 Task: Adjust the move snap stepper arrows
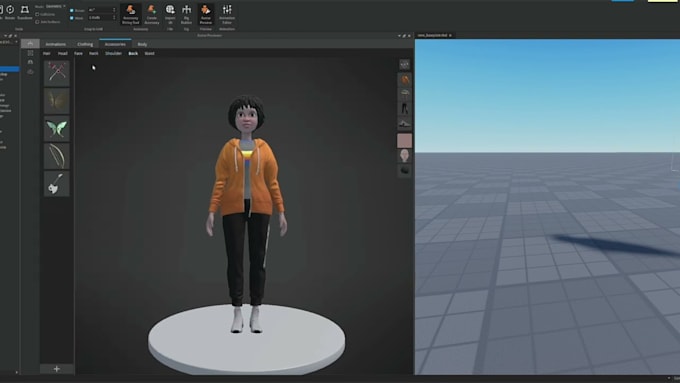pyautogui.click(x=114, y=18)
